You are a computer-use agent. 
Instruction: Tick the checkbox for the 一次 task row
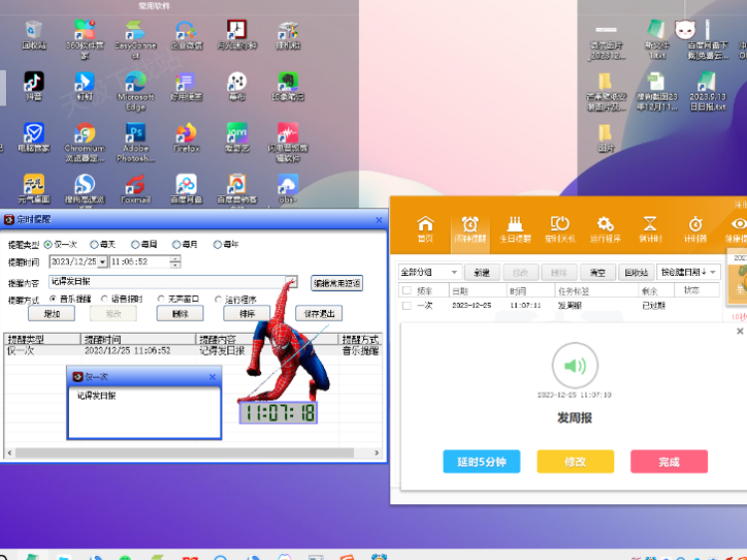pos(406,306)
